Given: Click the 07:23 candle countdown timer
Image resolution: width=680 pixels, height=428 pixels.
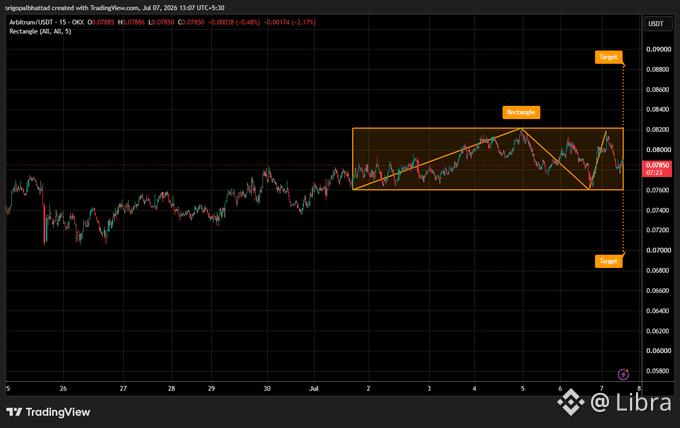Looking at the screenshot, I should coord(654,173).
